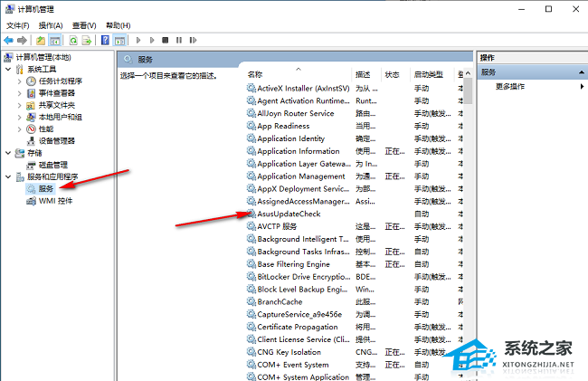Click the Up one level folder icon
Viewport: 588px width, 381px height.
[x=42, y=41]
